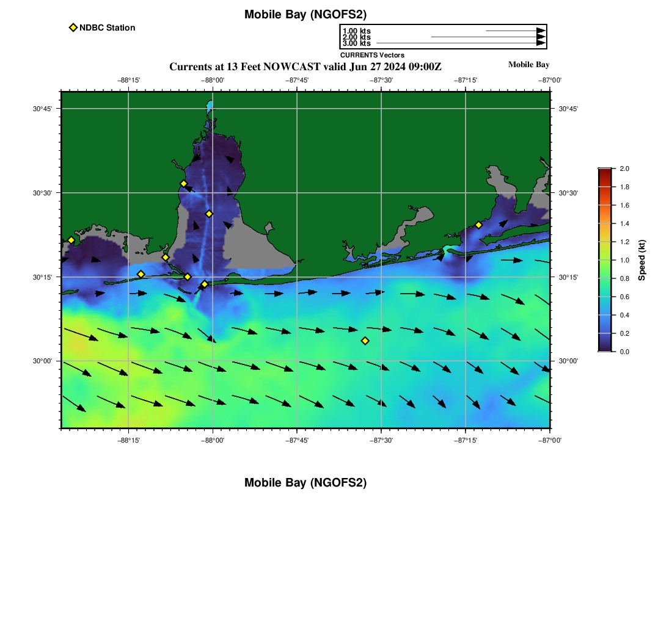Click the Speed (kt) colorbar label

(641, 260)
